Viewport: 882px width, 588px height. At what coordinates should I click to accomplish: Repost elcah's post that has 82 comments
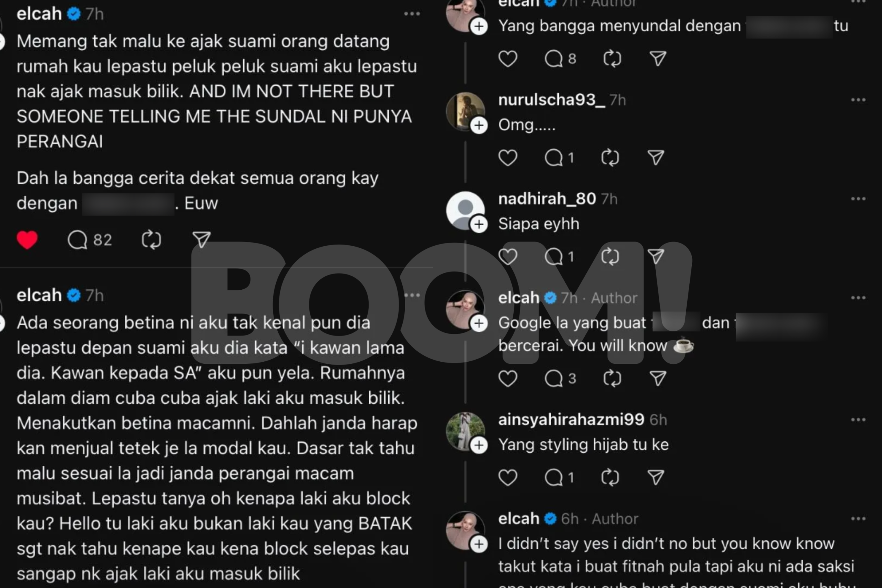click(152, 240)
